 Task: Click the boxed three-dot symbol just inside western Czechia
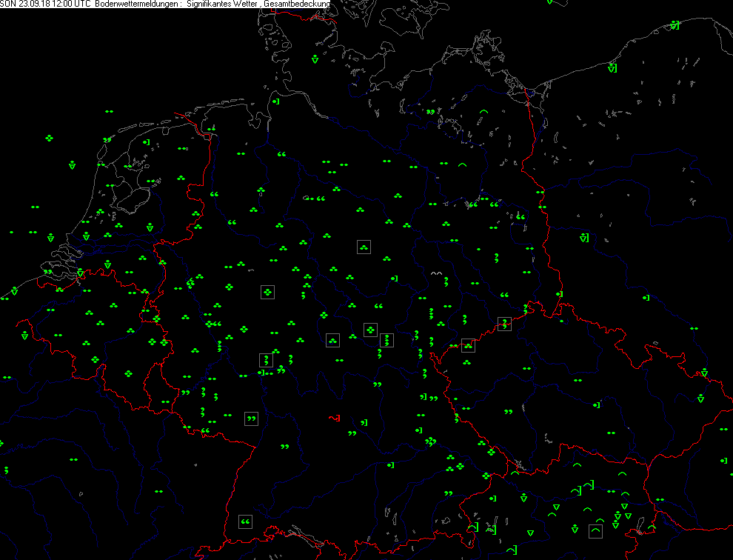(468, 345)
